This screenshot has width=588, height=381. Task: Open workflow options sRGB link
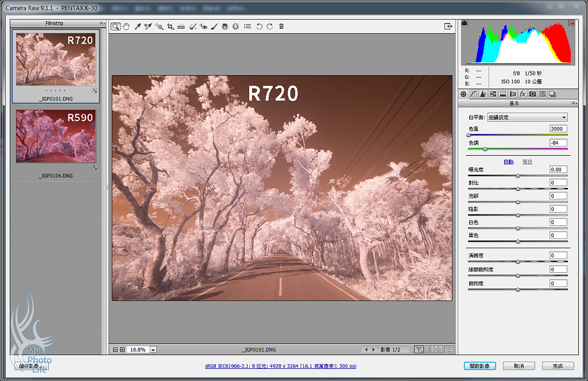tap(280, 366)
